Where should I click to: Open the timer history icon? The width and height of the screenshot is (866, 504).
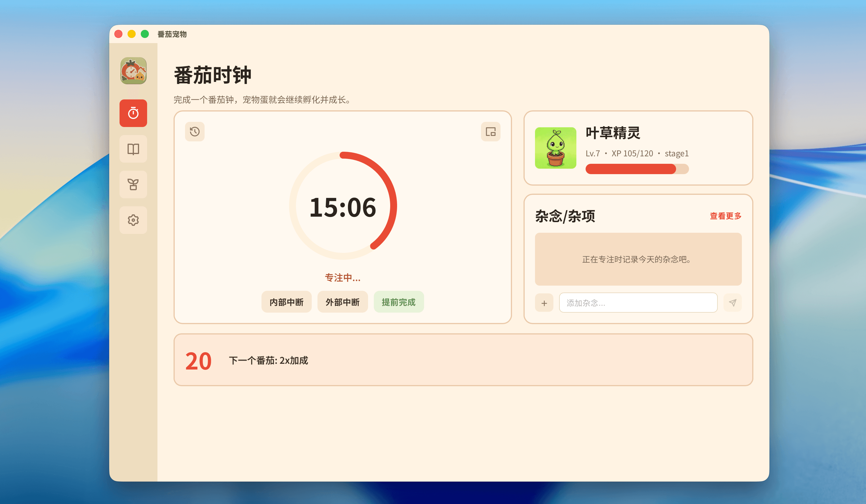pos(195,132)
